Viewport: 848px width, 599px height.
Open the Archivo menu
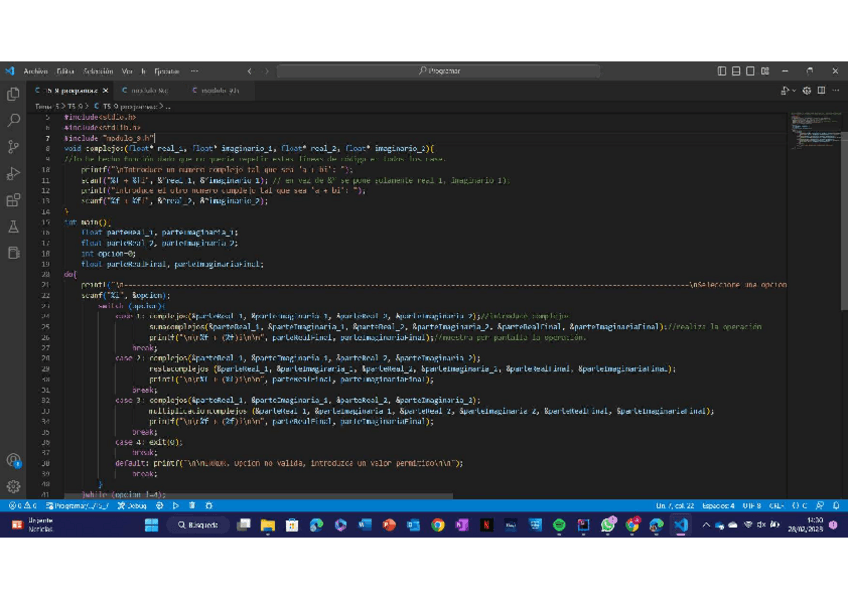[x=35, y=71]
